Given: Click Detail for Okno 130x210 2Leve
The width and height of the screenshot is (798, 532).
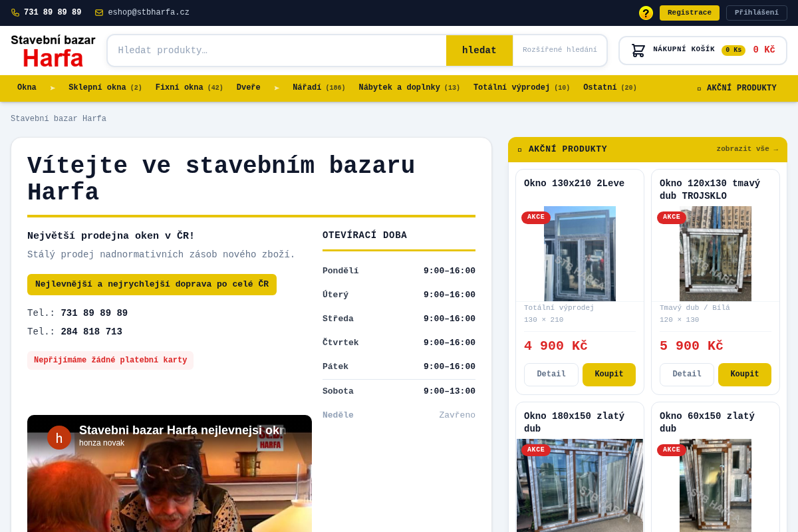Looking at the screenshot, I should tap(551, 374).
